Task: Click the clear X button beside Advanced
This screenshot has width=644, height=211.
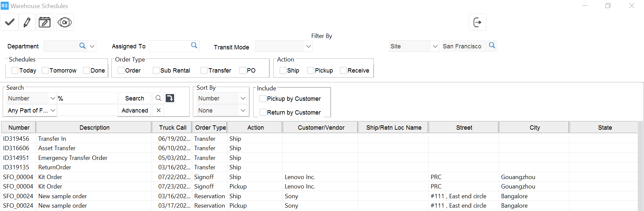Action: 158,110
